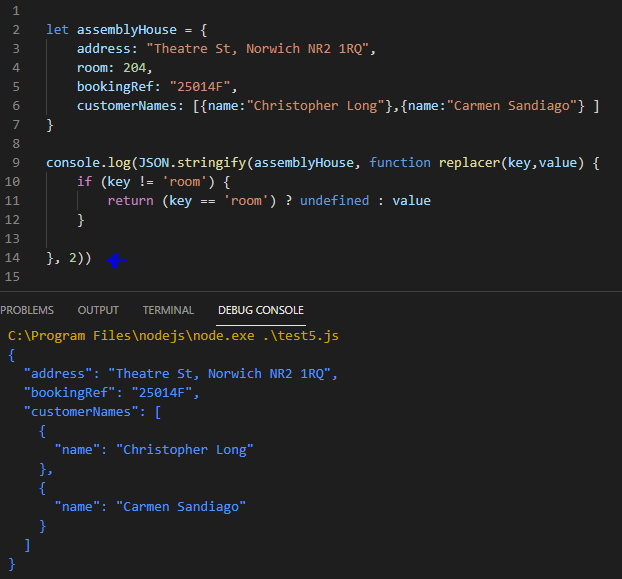This screenshot has width=622, height=579.
Task: Click the 'return' keyword on line 11
Action: coord(131,201)
